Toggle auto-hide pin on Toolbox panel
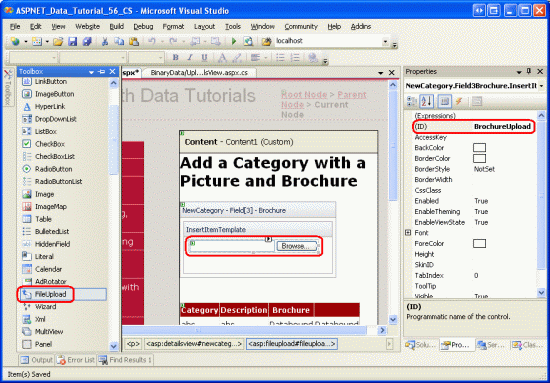This screenshot has height=383, width=550. click(102, 72)
